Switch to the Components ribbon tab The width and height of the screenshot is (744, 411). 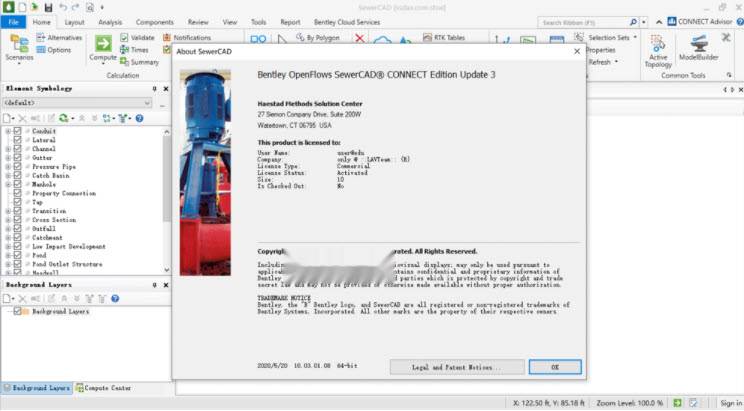pos(155,22)
